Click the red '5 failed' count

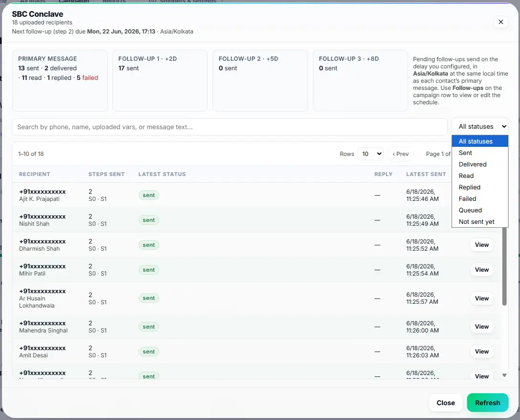[87, 77]
